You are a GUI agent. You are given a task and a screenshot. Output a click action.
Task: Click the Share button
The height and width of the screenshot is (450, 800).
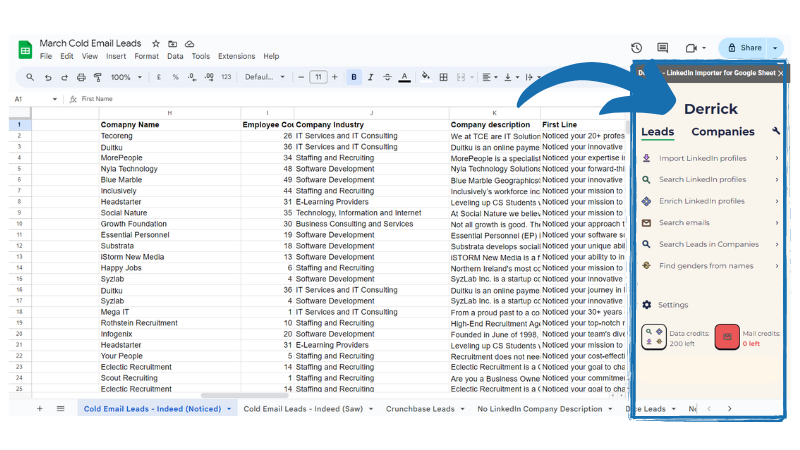click(x=743, y=48)
